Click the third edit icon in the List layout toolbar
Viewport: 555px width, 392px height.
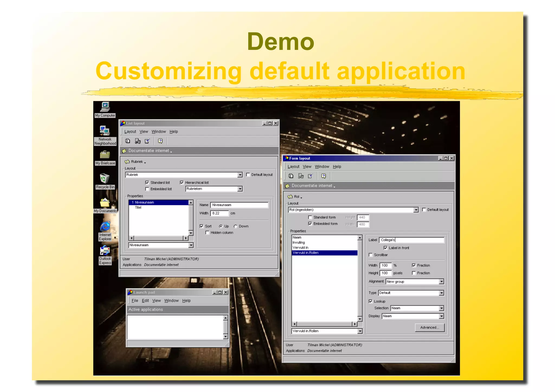point(147,141)
